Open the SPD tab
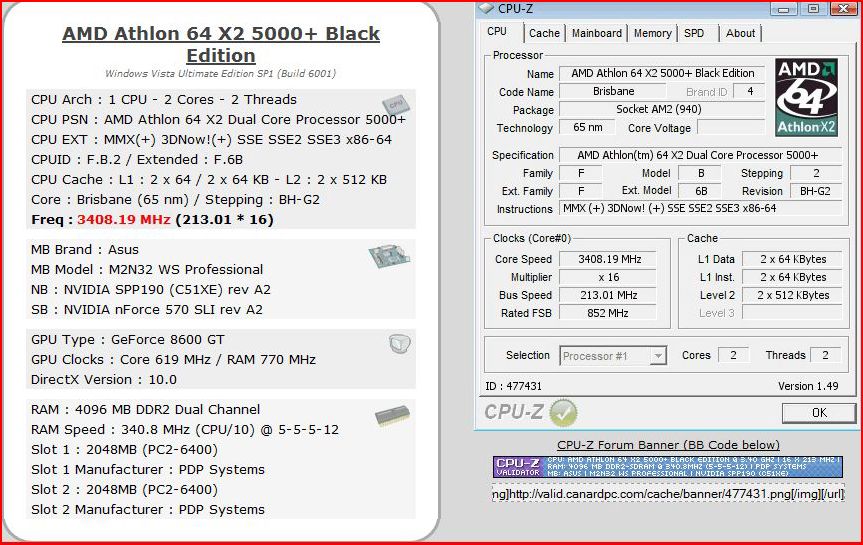 click(x=694, y=33)
